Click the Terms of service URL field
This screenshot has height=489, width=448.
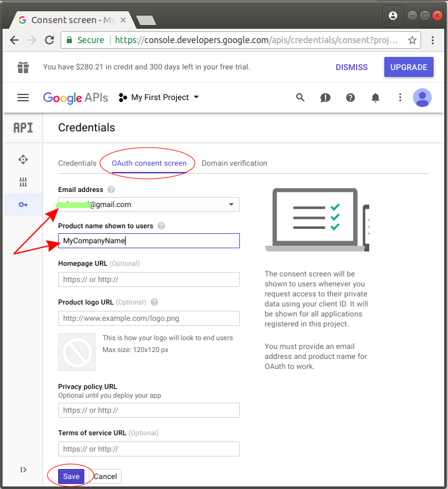[x=149, y=449]
